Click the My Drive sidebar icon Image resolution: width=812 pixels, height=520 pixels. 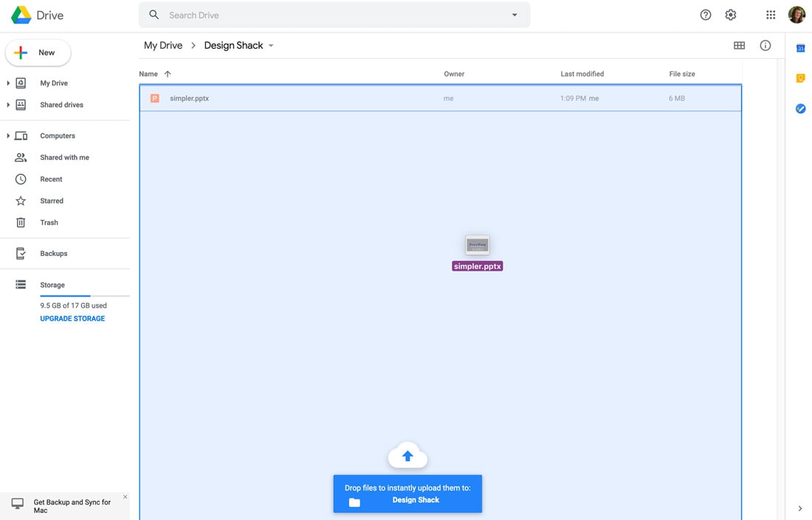pos(21,83)
